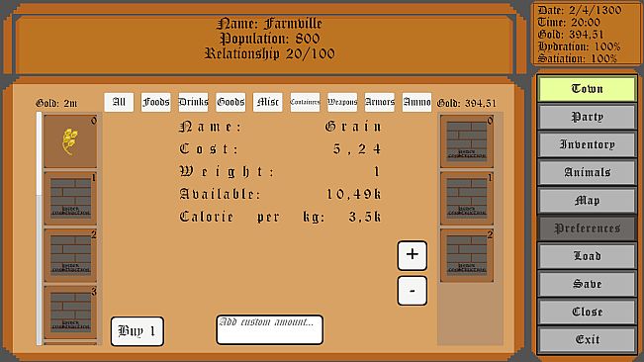
Task: Select the Grain item in shop slot 0
Action: (x=70, y=141)
